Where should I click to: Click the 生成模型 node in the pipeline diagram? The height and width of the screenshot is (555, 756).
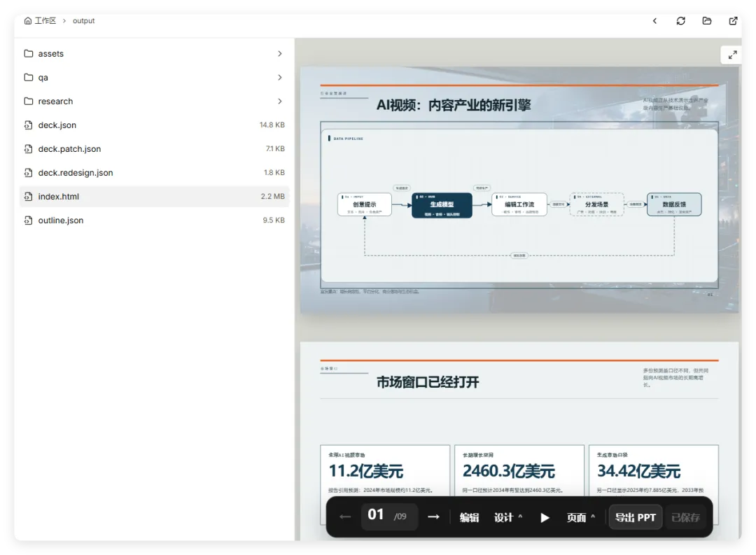442,205
